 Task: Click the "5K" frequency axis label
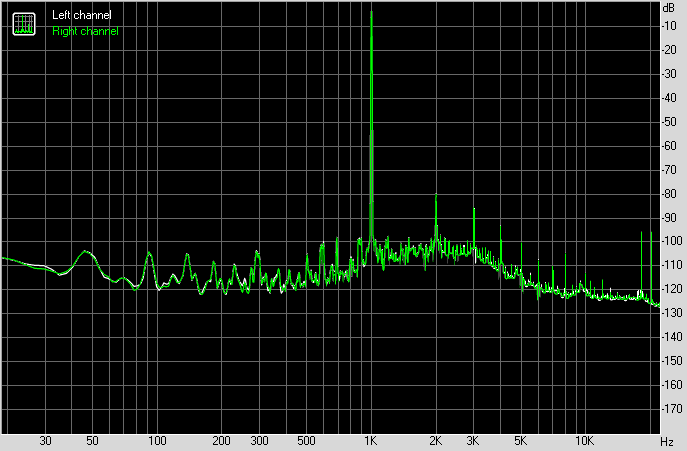point(521,440)
